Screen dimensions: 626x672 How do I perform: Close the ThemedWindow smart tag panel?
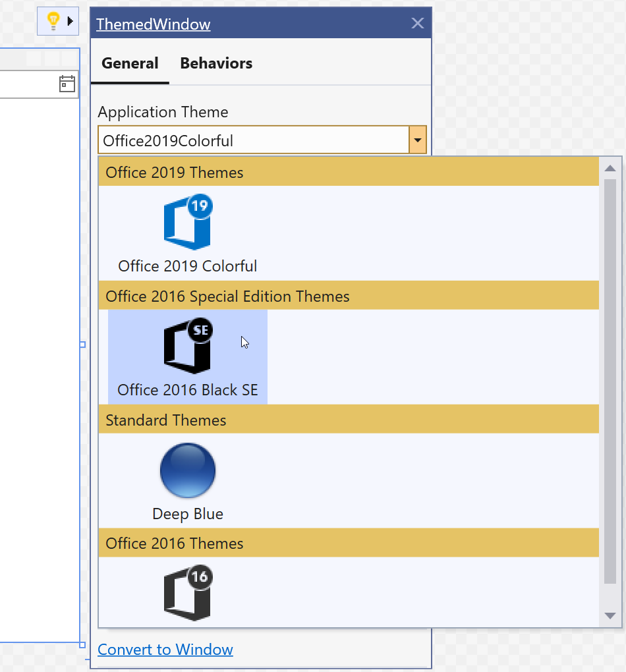(x=417, y=23)
